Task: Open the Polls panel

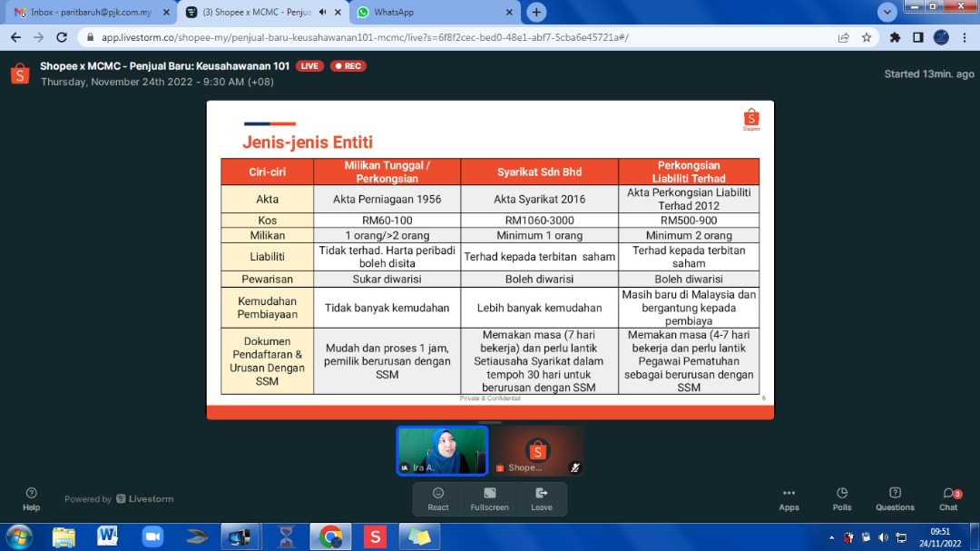Action: tap(842, 498)
